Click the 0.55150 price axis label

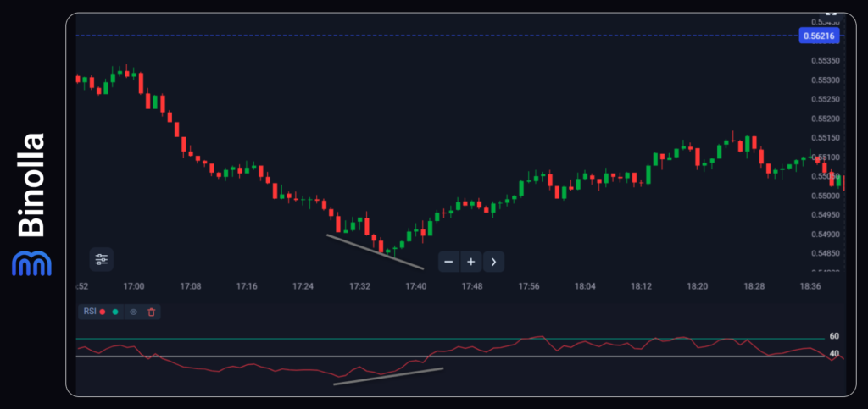(x=826, y=138)
